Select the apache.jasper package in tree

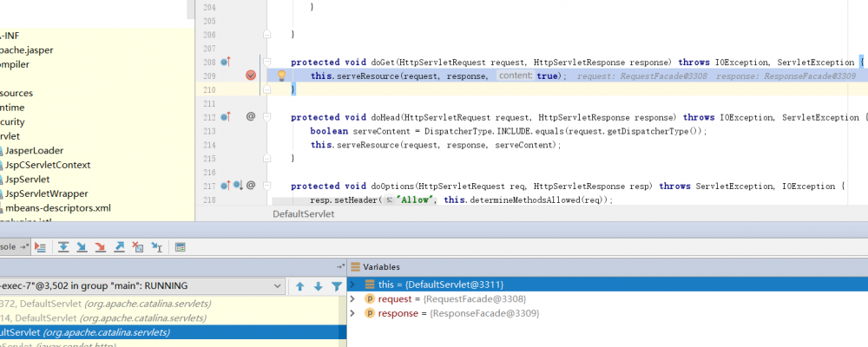click(27, 49)
